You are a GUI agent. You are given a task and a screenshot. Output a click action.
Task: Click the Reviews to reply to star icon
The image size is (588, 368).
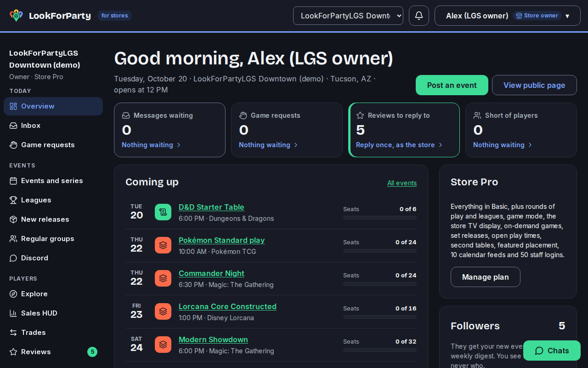click(360, 115)
